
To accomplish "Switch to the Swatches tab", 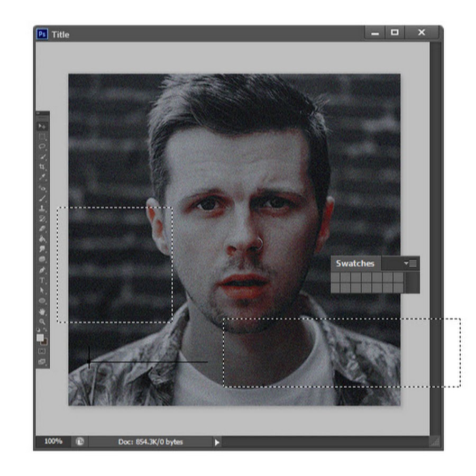I will [355, 263].
